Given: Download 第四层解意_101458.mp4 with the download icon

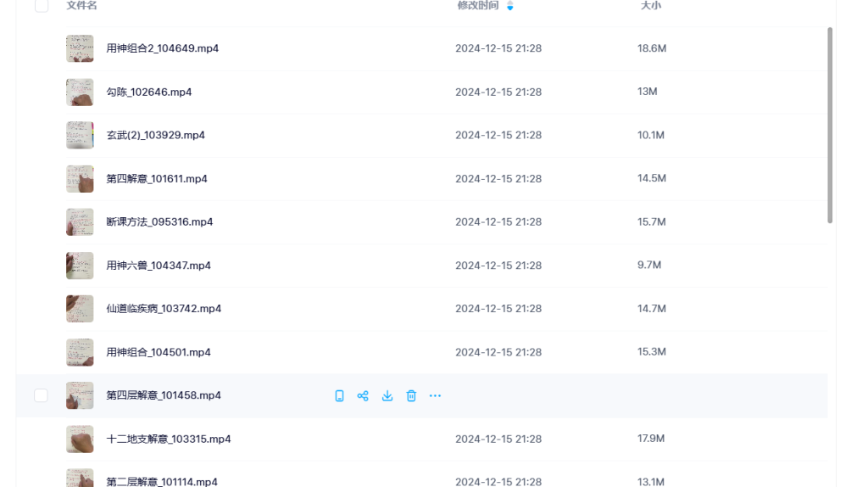Looking at the screenshot, I should pyautogui.click(x=387, y=395).
